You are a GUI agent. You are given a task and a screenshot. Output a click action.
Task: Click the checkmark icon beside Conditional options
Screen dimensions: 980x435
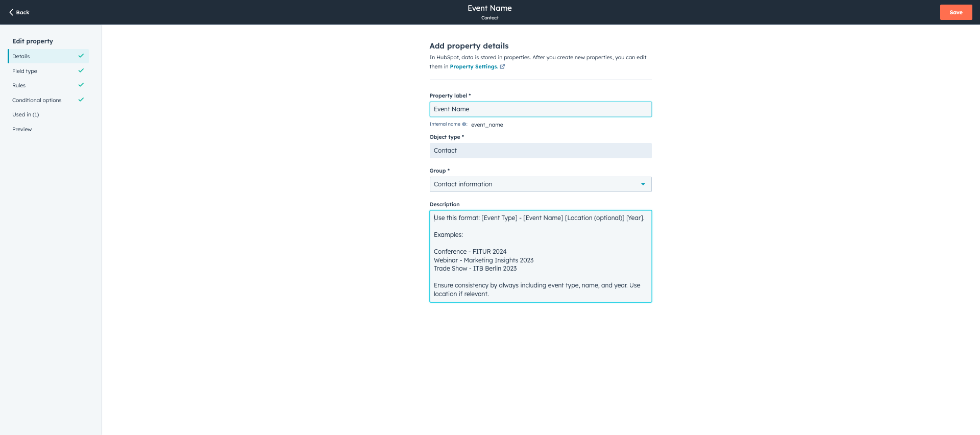pos(81,100)
